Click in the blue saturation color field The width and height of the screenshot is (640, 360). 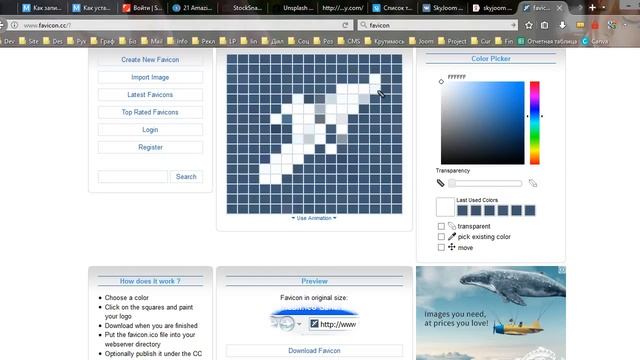(482, 123)
